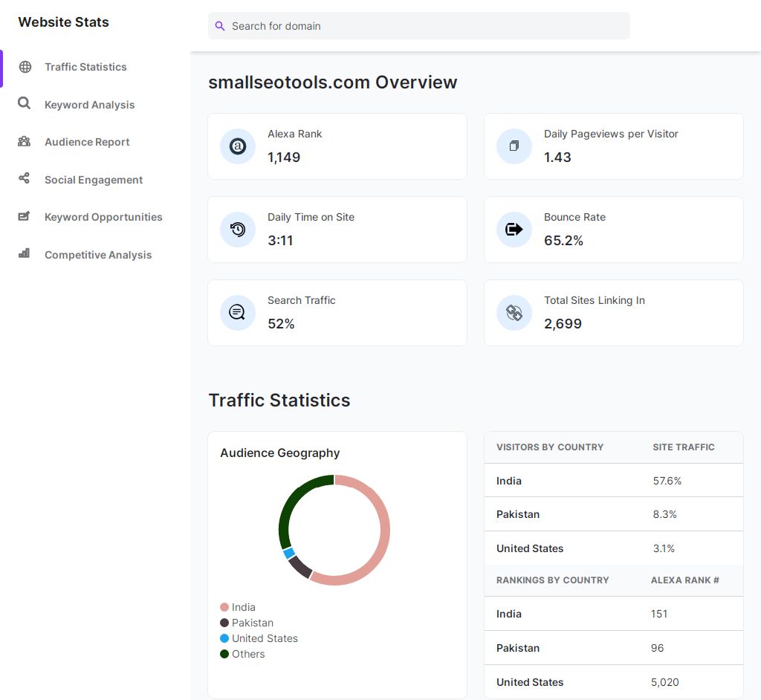This screenshot has width=761, height=700.
Task: Click the Daily Pageviews per Visitor icon
Action: (514, 146)
